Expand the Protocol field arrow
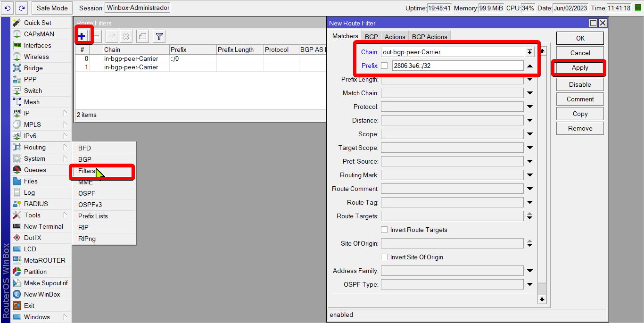This screenshot has width=644, height=323. point(530,107)
